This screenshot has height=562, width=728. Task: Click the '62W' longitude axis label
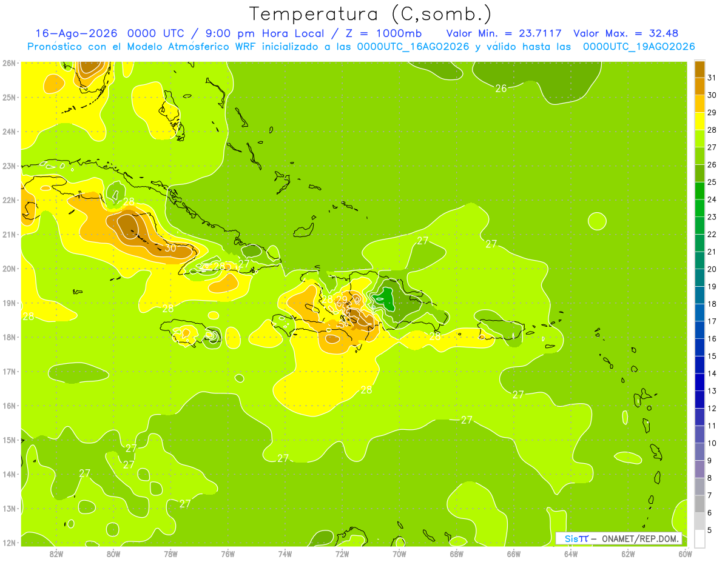point(628,554)
